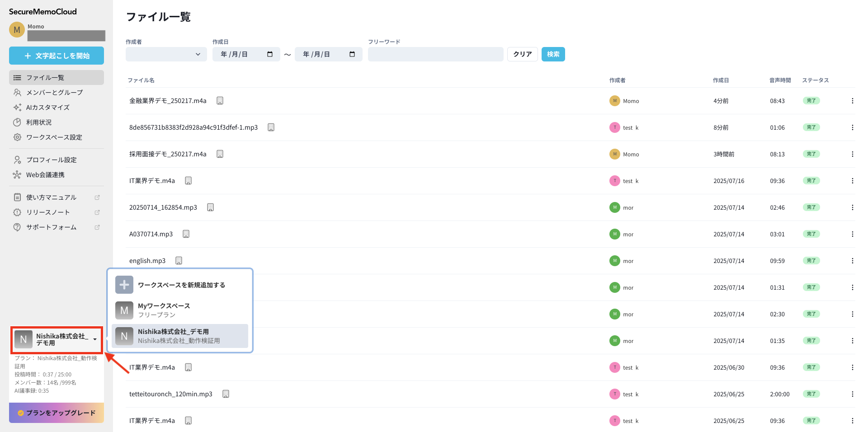This screenshot has height=432, width=868.
Task: Focus the フリーワード search input field
Action: click(x=435, y=54)
